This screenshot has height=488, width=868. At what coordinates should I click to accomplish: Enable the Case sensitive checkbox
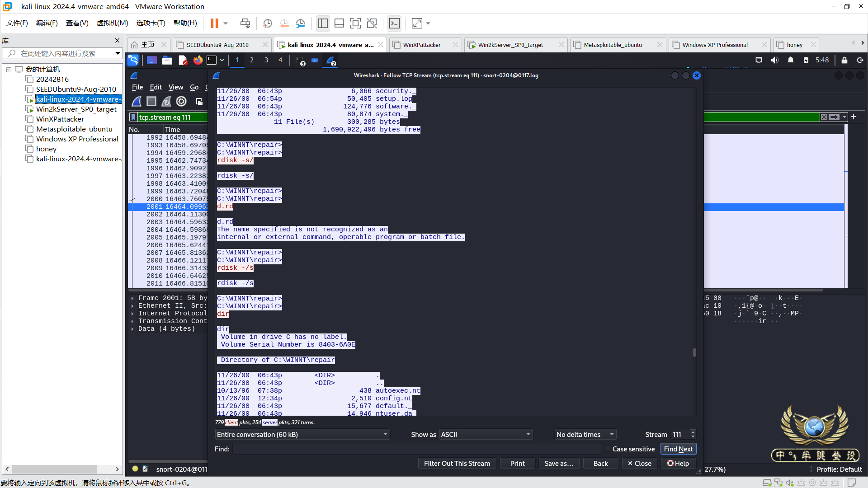coord(607,449)
